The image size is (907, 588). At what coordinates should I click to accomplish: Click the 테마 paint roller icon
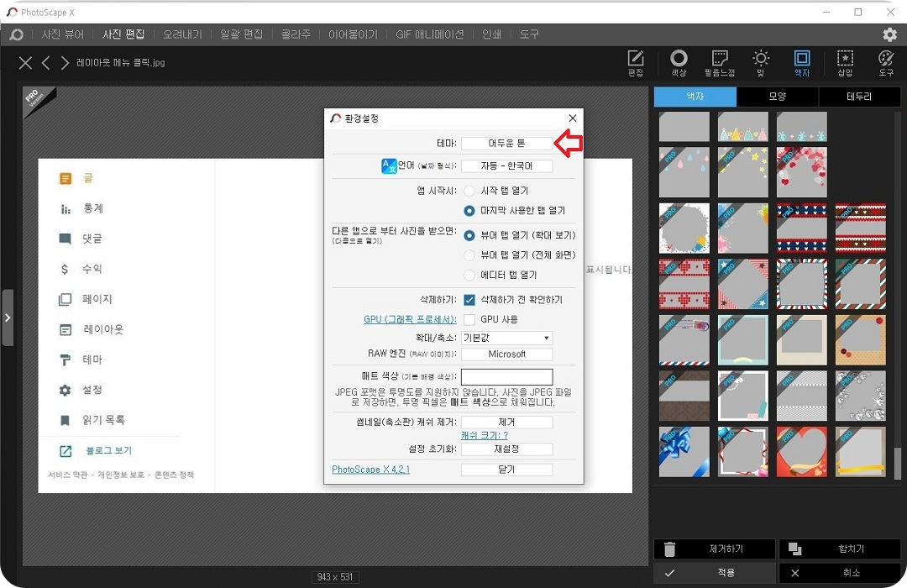[x=66, y=360]
